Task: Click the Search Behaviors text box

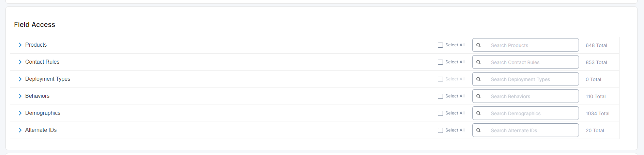Action: tap(532, 96)
